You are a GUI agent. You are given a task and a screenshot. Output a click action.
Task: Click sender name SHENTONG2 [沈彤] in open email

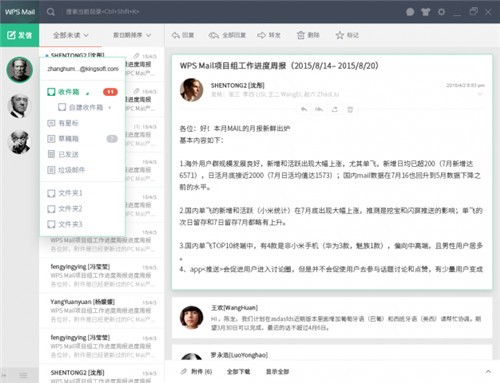[x=237, y=85]
